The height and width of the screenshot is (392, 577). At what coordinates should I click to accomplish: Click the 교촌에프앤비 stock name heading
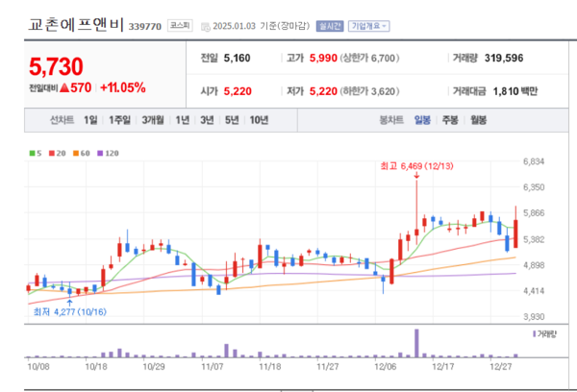tap(76, 24)
